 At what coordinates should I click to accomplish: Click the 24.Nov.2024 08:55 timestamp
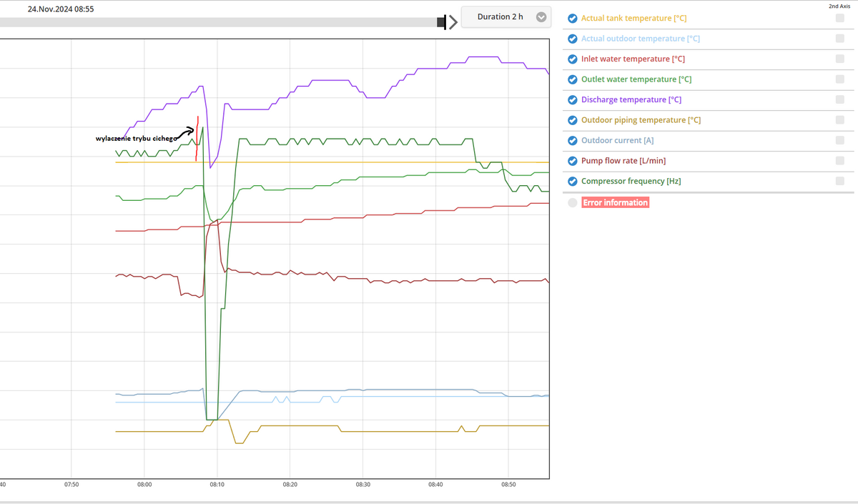(61, 9)
